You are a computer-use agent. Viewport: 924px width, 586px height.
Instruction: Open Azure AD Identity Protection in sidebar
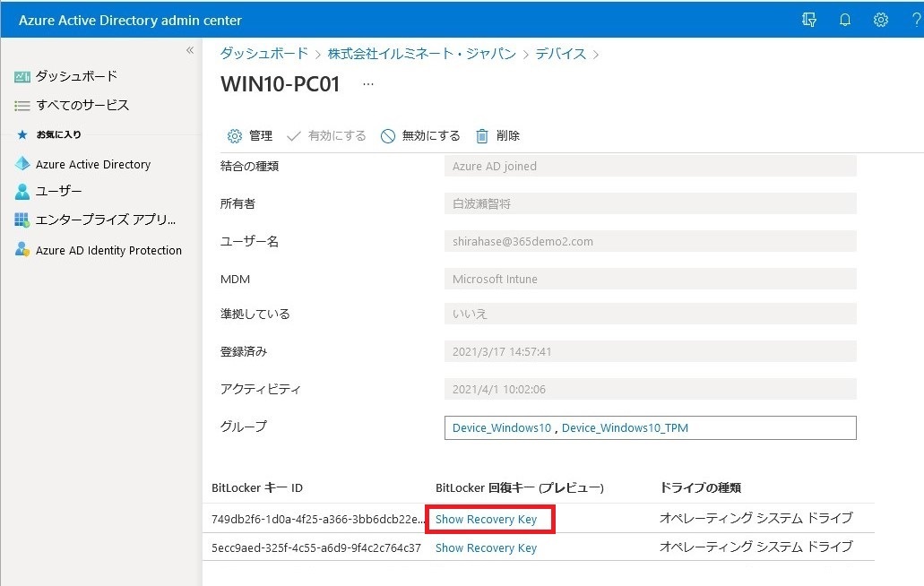[108, 250]
